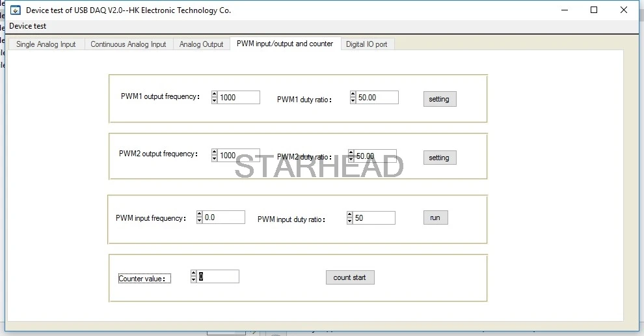Click the 'PWM2 output frequency:' label
This screenshot has width=644, height=336.
(159, 154)
